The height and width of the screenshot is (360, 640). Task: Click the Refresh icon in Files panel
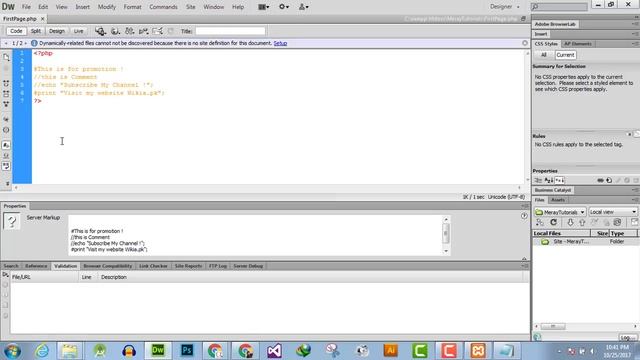553,222
